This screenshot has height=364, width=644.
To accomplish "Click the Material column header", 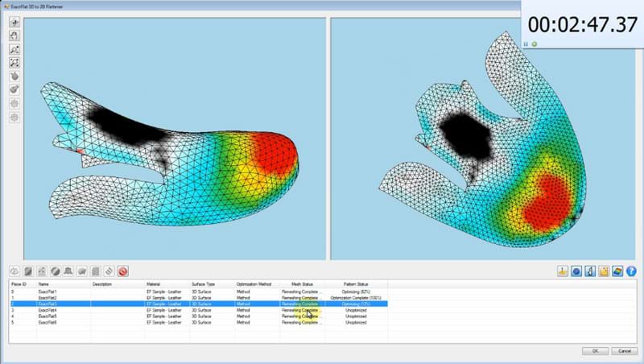I will click(153, 284).
